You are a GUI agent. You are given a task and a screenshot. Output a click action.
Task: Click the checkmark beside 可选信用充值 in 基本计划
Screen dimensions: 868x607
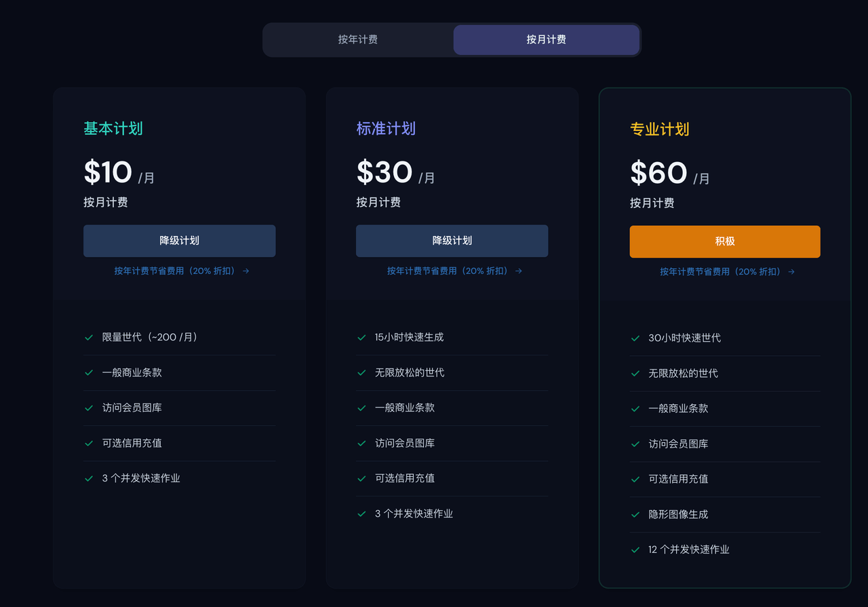point(89,443)
